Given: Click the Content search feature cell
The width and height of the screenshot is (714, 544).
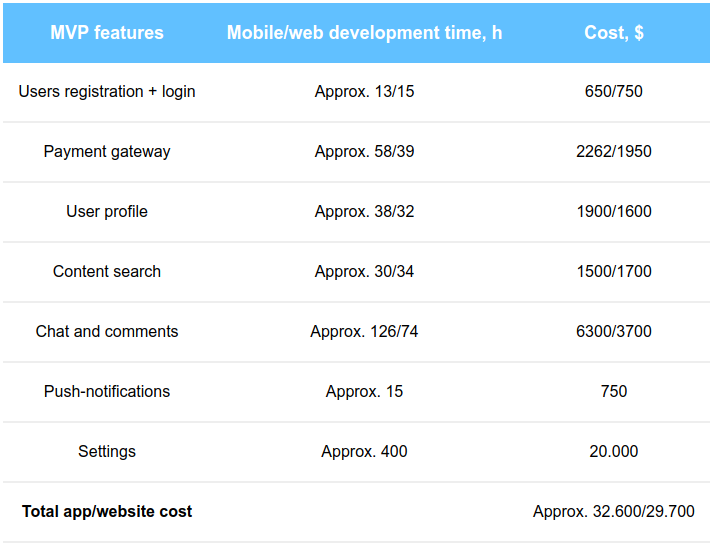Looking at the screenshot, I should (107, 271).
